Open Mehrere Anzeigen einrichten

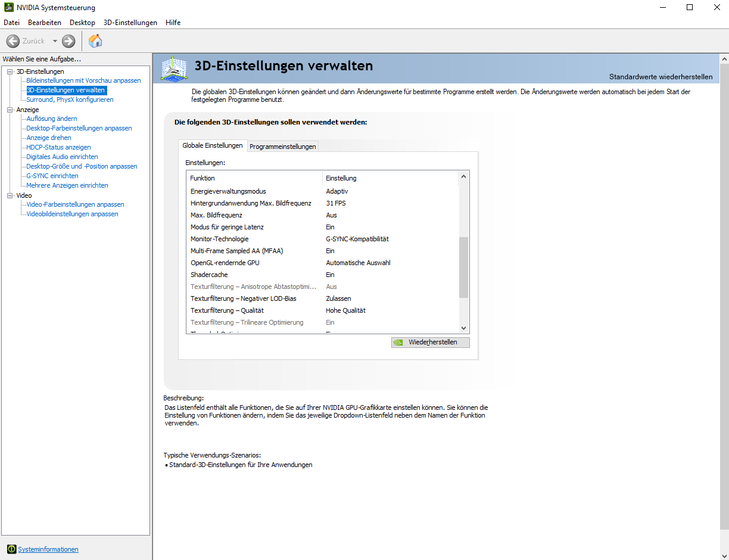pos(67,185)
